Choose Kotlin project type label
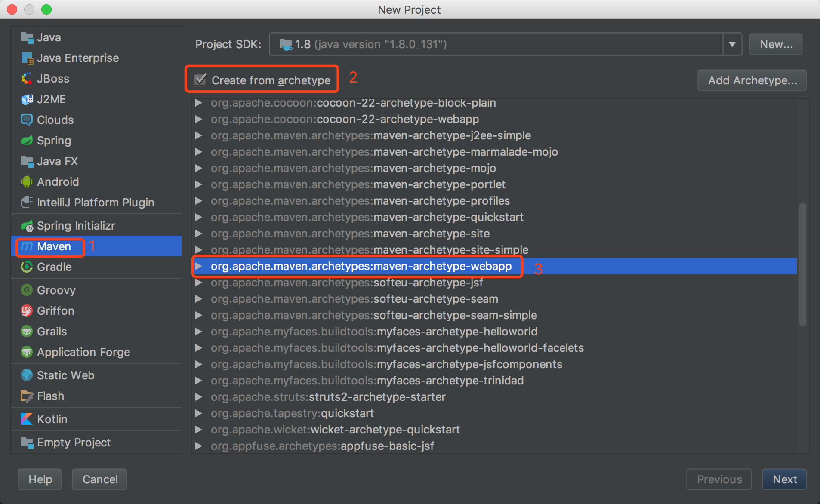The image size is (820, 504). coord(52,419)
